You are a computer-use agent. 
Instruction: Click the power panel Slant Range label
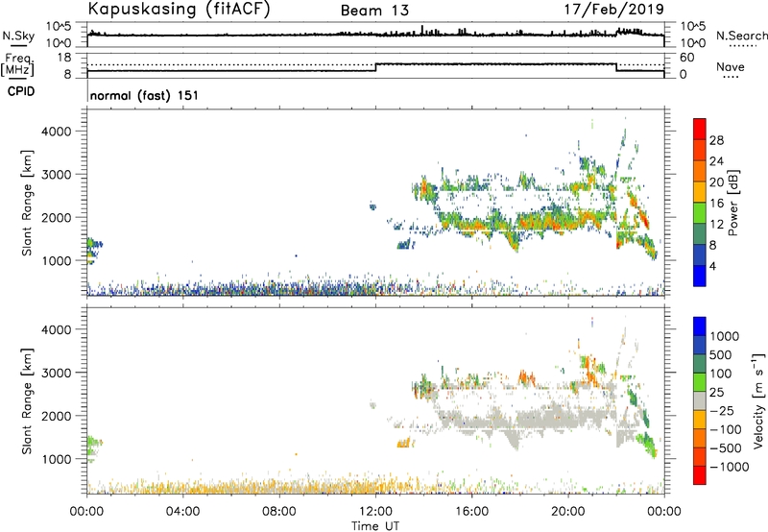pos(27,203)
